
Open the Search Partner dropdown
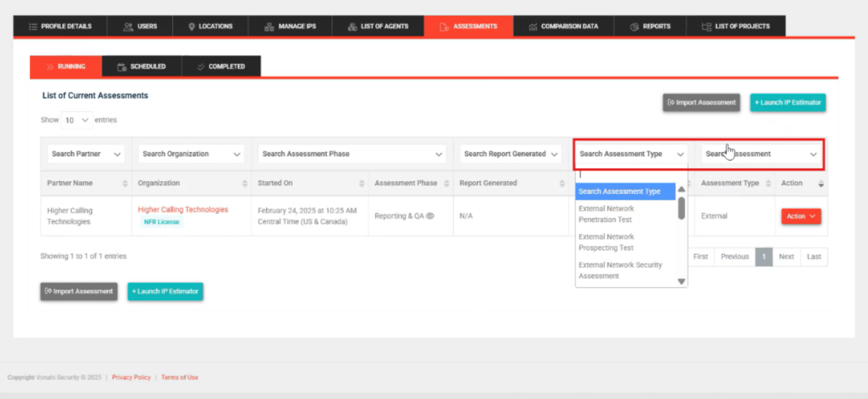tap(87, 154)
